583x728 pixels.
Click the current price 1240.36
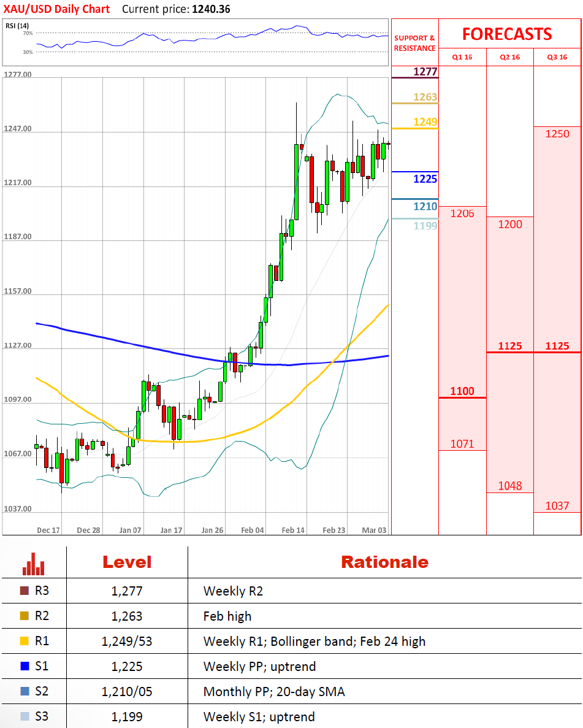211,9
